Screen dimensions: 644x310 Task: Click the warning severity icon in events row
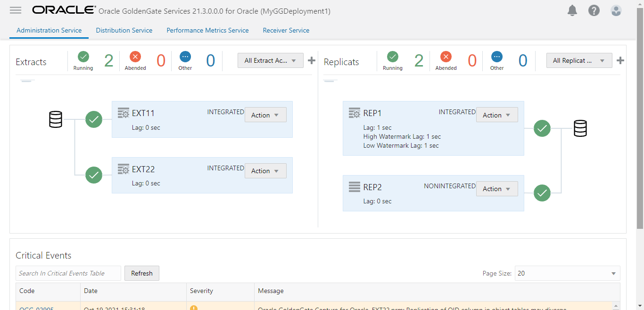tap(193, 309)
